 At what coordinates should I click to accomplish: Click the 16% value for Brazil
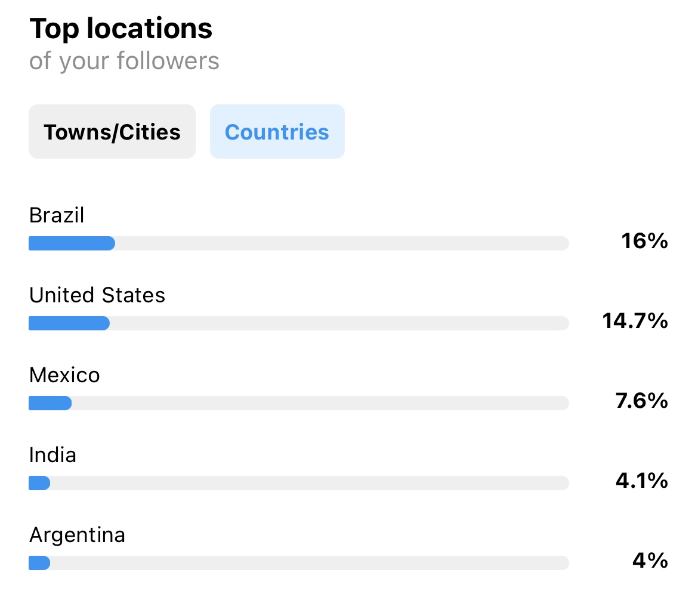click(644, 242)
